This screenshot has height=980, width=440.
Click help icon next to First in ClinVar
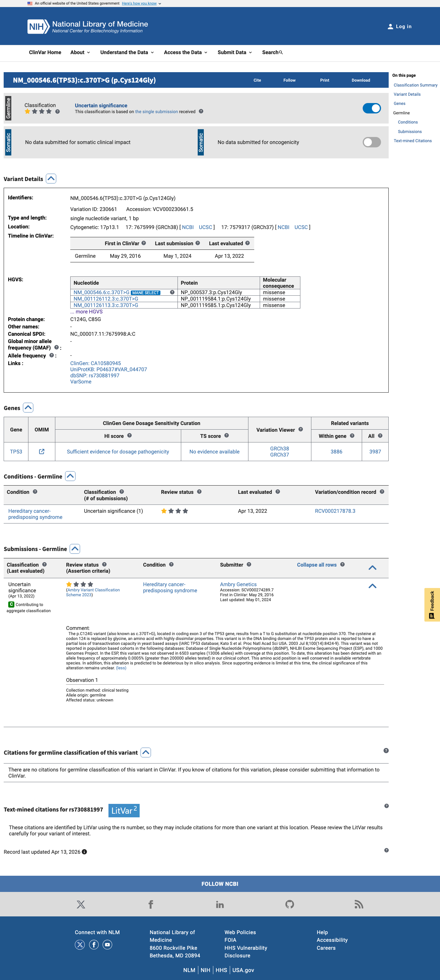(144, 243)
